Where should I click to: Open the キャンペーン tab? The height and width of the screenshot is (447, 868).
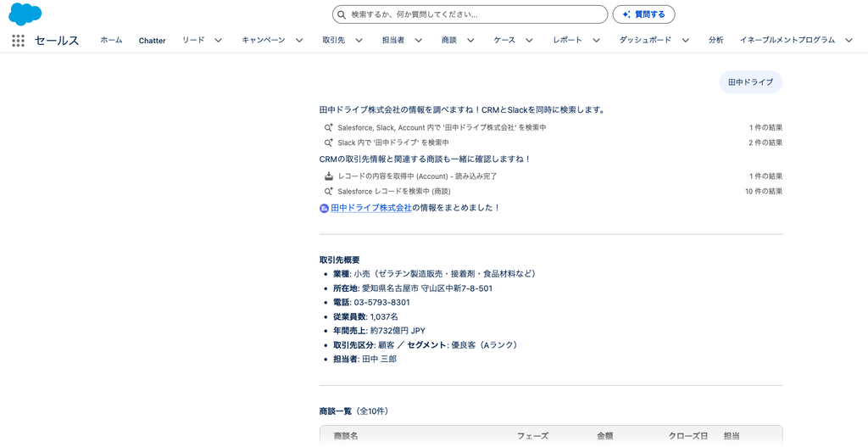264,40
